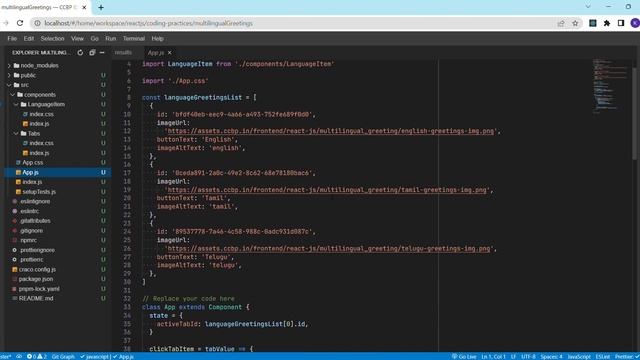Collapse all folders in Explorer
Image resolution: width=640 pixels, height=360 pixels.
click(x=92, y=53)
